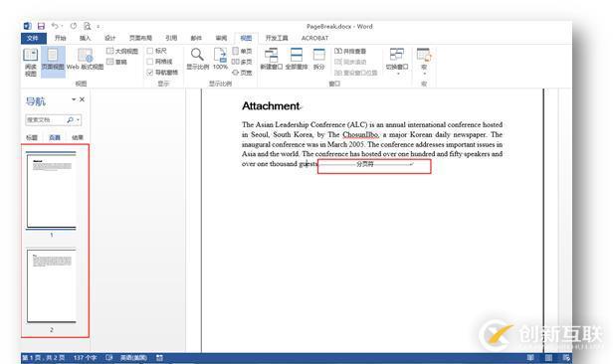Image resolution: width=613 pixels, height=364 pixels.
Task: Switch to Web Layout from status bar icon
Action: (x=566, y=358)
